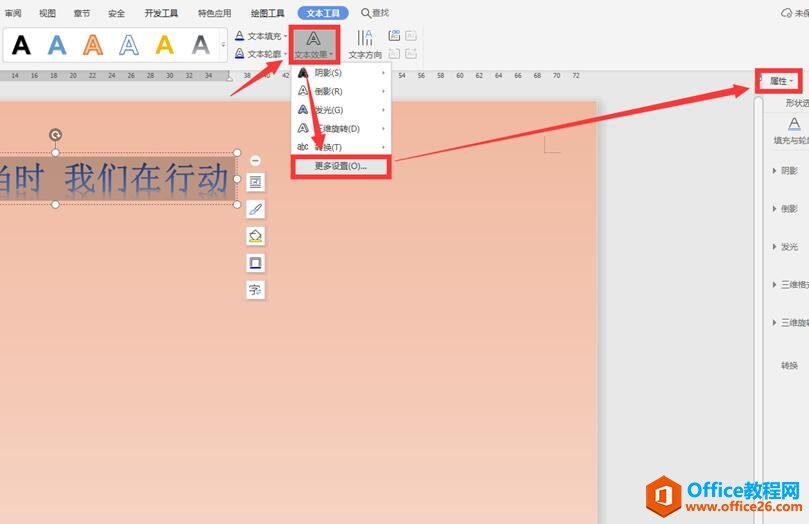Viewport: 809px width, 524px height.
Task: Expand the WordArt preset gallery
Action: [223, 45]
